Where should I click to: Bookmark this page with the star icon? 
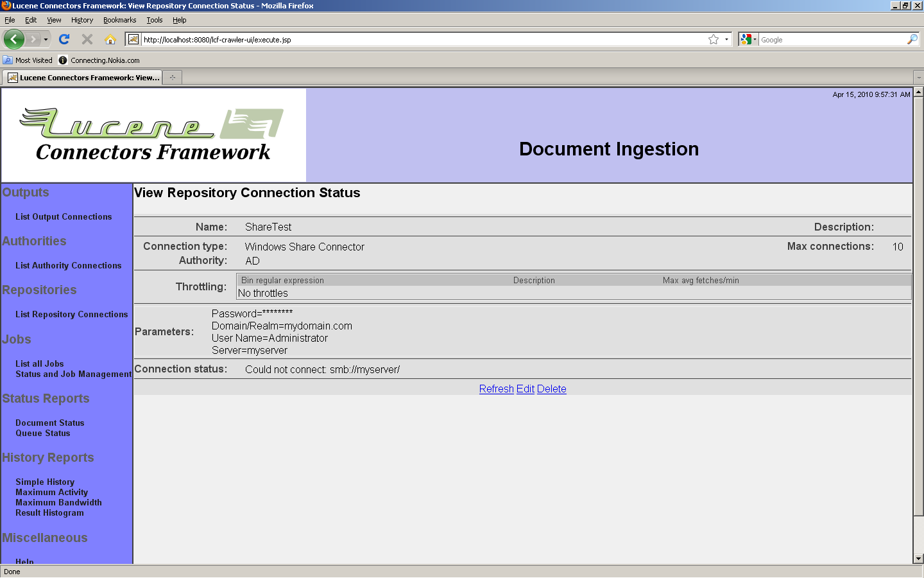(x=713, y=39)
